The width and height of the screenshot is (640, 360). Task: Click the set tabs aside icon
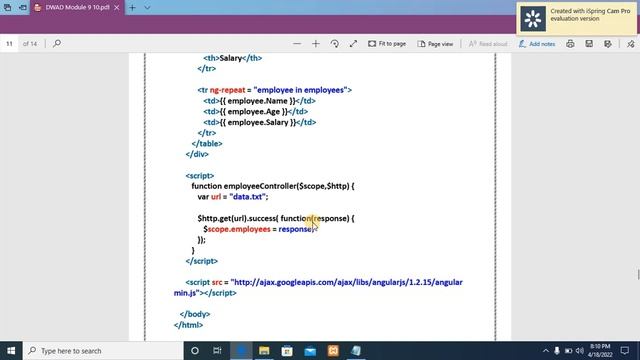tap(23, 7)
